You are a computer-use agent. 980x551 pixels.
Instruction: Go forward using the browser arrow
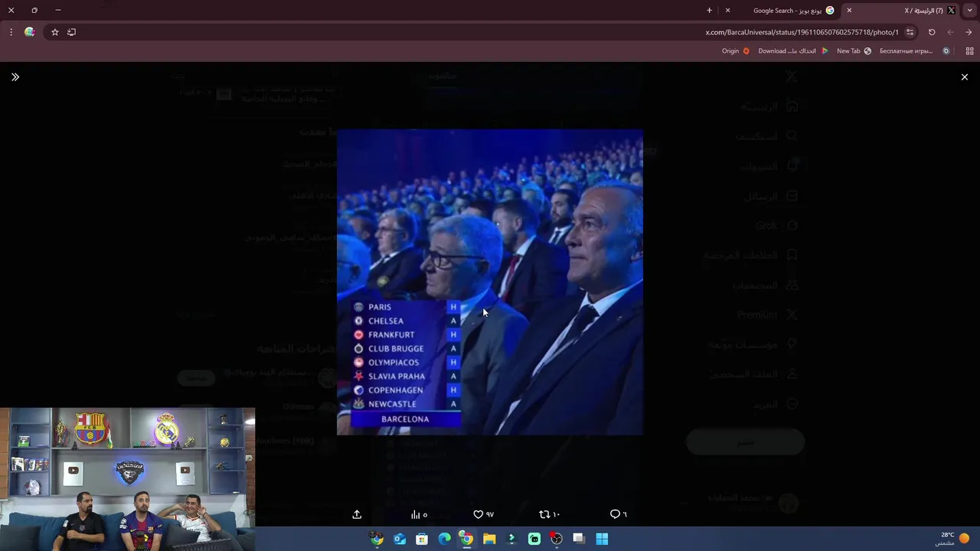click(x=969, y=32)
